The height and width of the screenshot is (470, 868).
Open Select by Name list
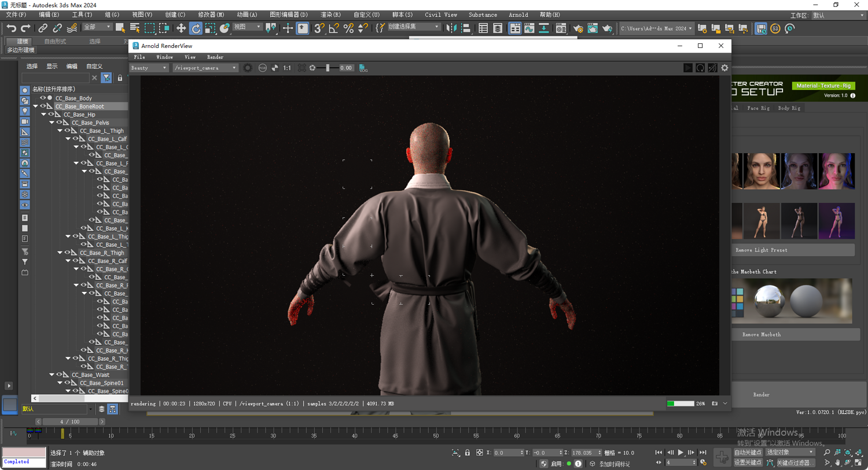[x=135, y=28]
